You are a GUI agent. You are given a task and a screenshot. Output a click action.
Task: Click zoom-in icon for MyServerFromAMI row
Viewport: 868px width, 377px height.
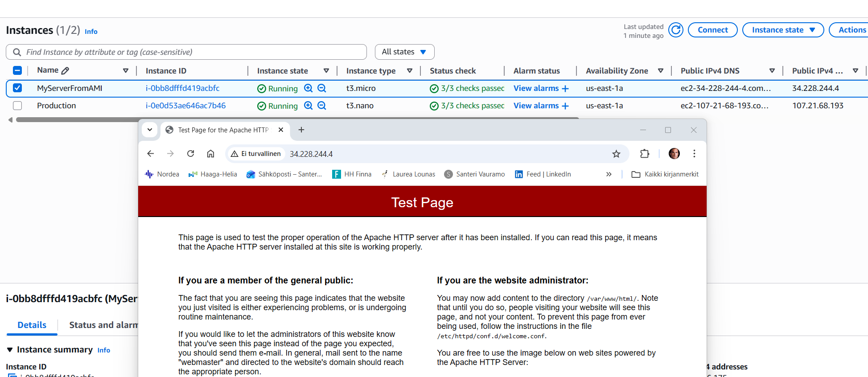coord(308,88)
